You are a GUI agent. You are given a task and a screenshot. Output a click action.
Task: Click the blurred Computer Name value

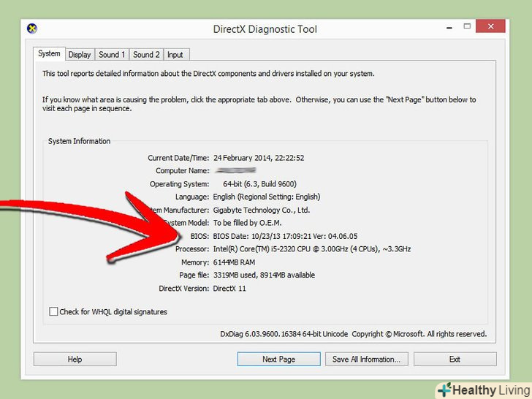[x=234, y=171]
